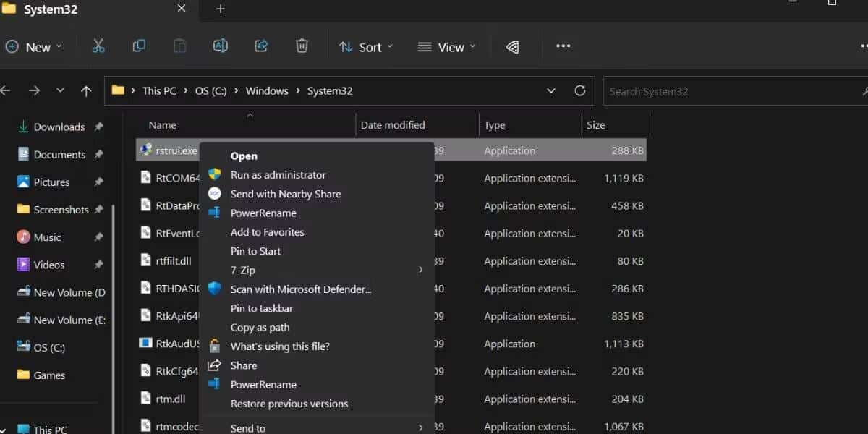Expand the 7-Zip submenu
This screenshot has width=868, height=434.
[x=243, y=270]
